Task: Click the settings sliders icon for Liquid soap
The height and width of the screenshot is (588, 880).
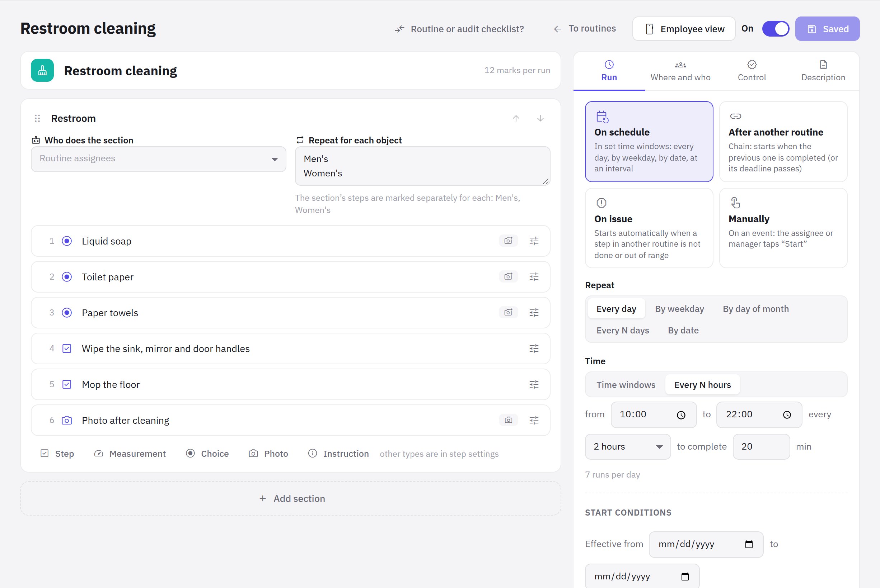Action: pyautogui.click(x=534, y=241)
